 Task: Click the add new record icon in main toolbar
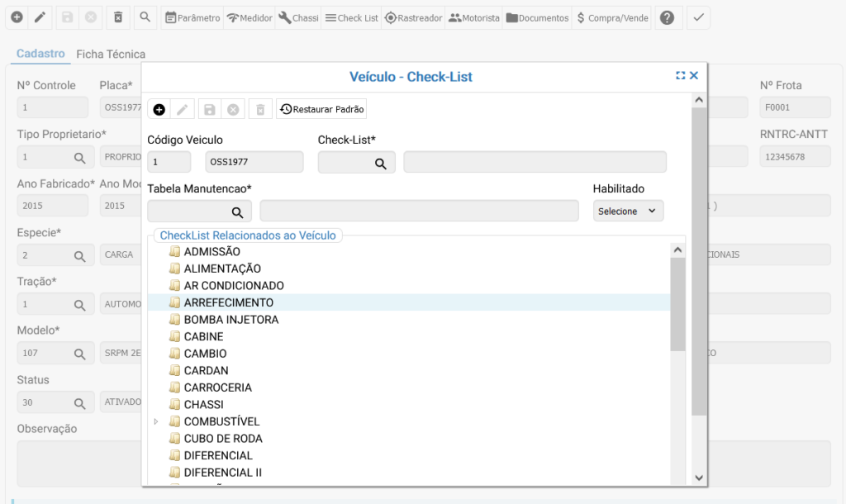pyautogui.click(x=17, y=17)
